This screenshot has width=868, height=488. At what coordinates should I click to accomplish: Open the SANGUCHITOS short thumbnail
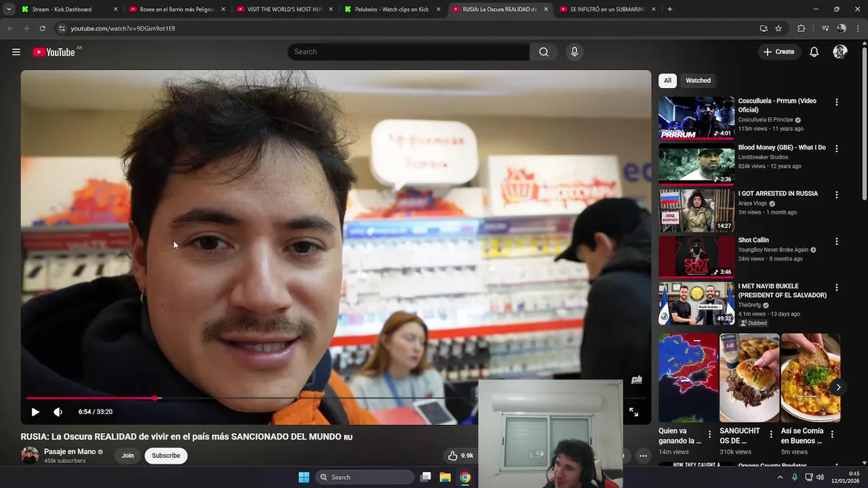point(749,378)
